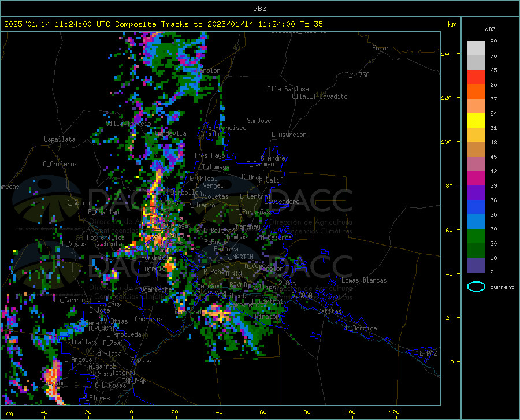Select the light blue 35-30 dBZ swatch
This screenshot has width=520, height=420.
point(476,222)
